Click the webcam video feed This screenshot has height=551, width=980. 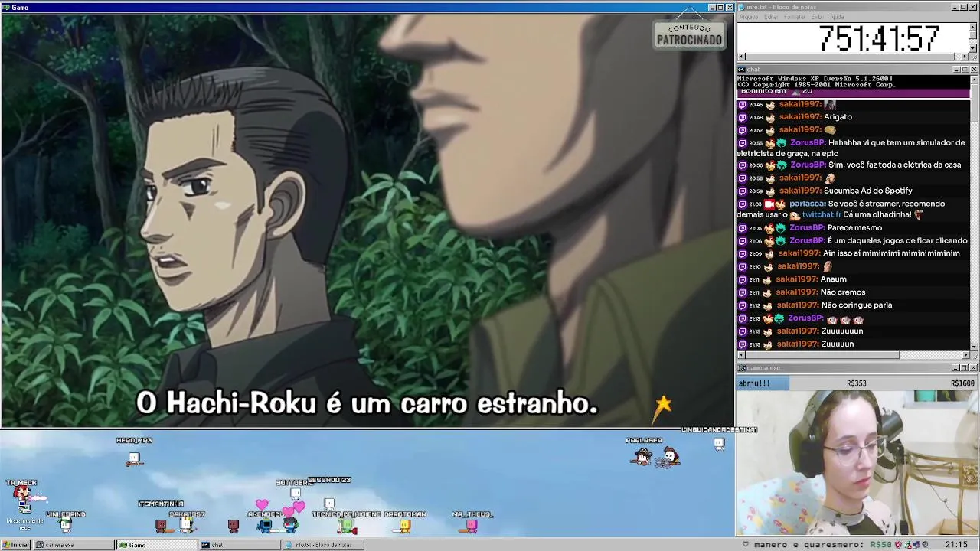(x=857, y=463)
